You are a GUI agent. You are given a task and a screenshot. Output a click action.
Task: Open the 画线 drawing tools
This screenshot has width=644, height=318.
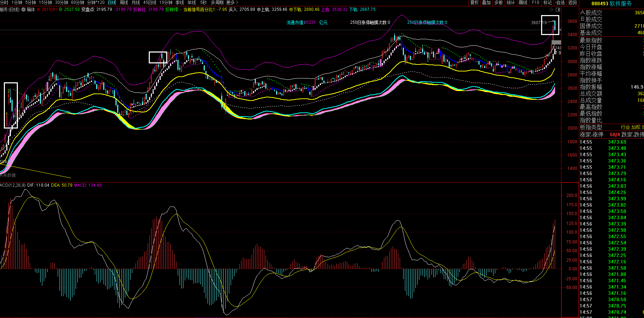(x=523, y=3)
